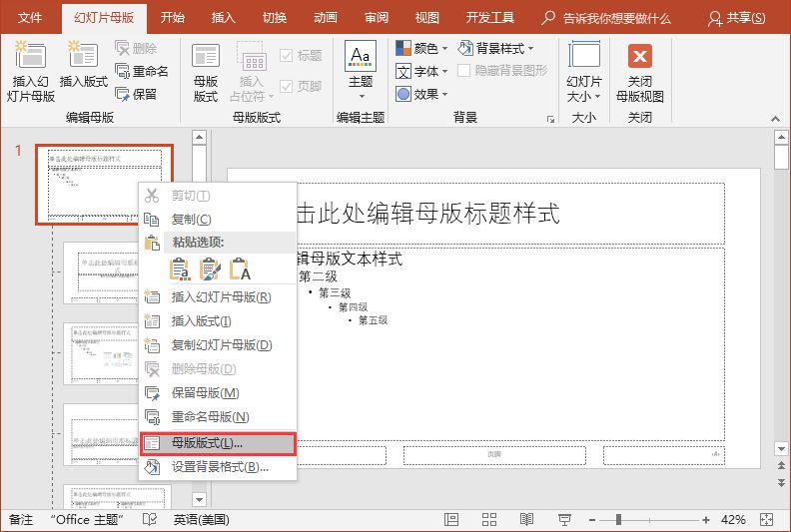Click the master title placeholder text

[427, 214]
